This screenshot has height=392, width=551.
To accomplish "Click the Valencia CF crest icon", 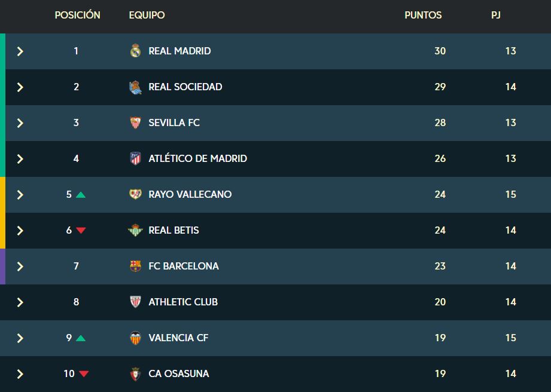I will point(135,338).
